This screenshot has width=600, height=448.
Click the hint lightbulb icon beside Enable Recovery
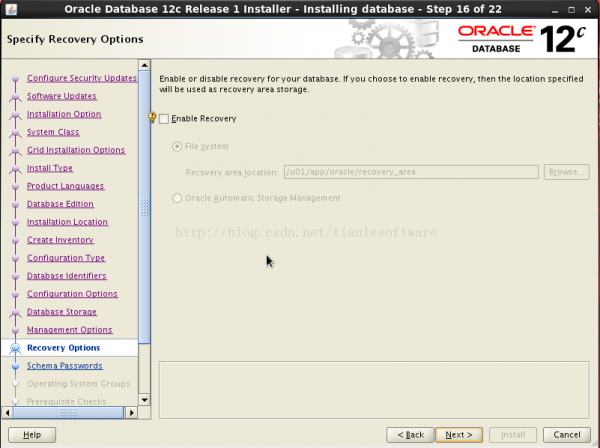152,117
